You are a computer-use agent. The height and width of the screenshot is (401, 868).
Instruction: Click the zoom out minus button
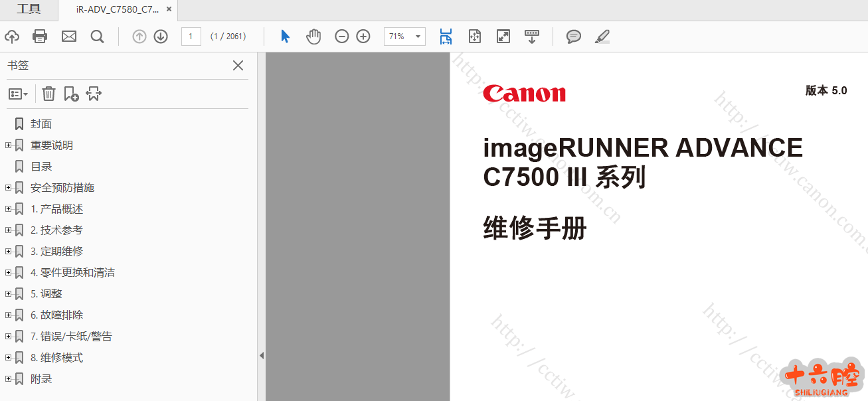click(x=341, y=37)
